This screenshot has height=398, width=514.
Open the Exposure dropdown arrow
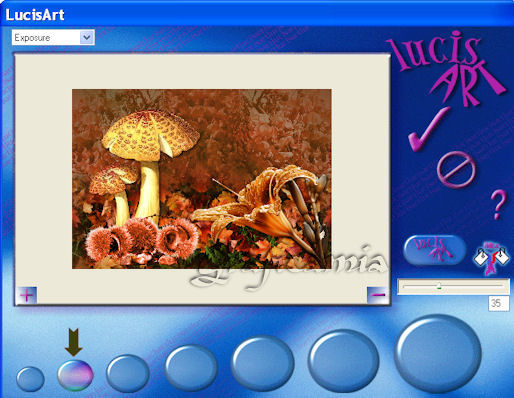[x=87, y=37]
